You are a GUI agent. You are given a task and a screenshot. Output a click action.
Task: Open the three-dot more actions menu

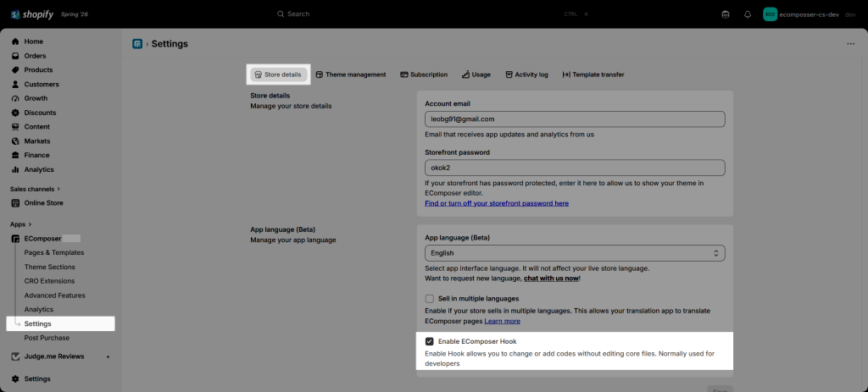(851, 44)
